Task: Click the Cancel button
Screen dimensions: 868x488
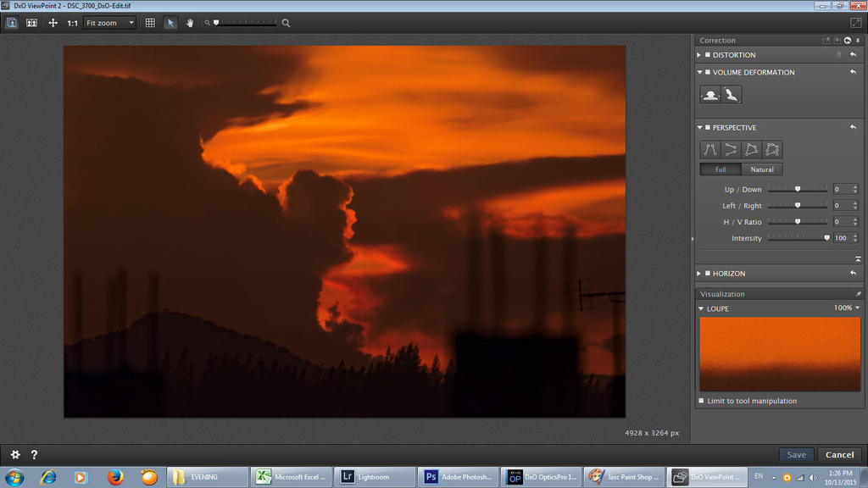Action: pyautogui.click(x=839, y=455)
